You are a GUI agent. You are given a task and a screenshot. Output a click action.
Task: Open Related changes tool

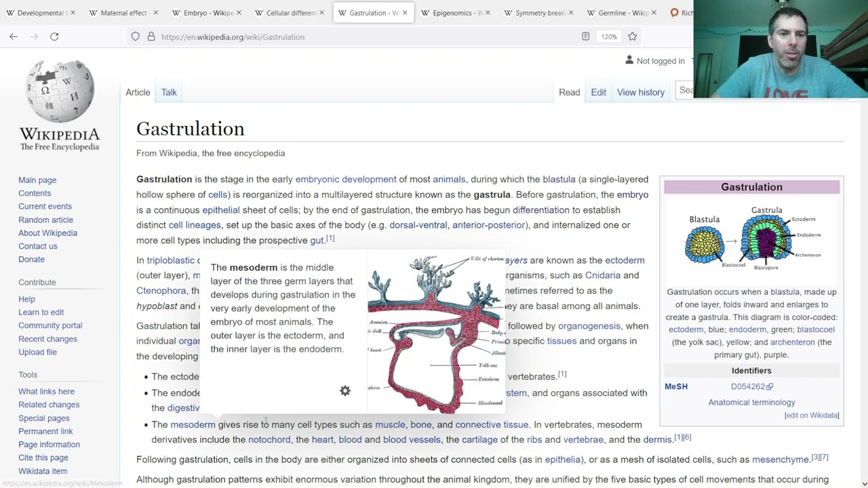click(x=49, y=405)
